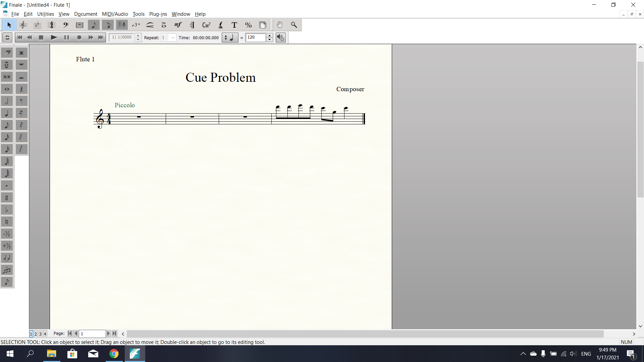The width and height of the screenshot is (644, 362).
Task: Toggle the quarter note duration in palette
Action: (7, 113)
